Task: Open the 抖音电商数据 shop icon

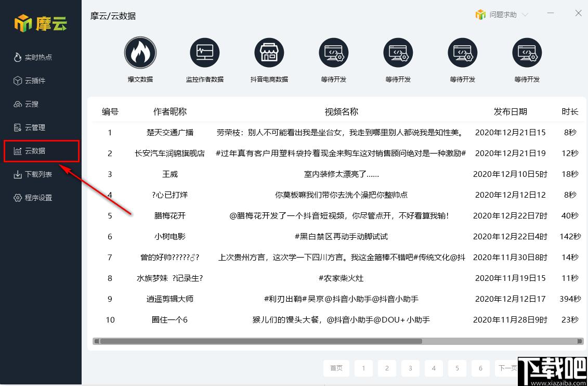Action: tap(269, 53)
